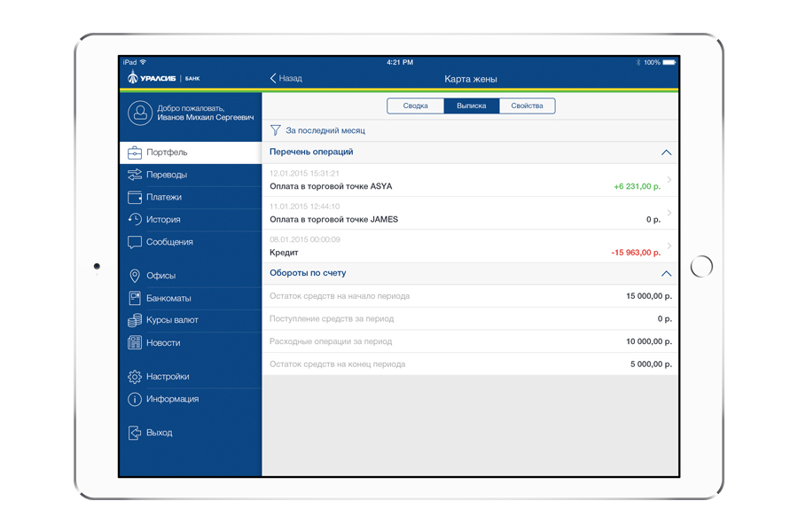Switch to the Свойства tab
Viewport: 798px width, 532px height.
[x=527, y=106]
